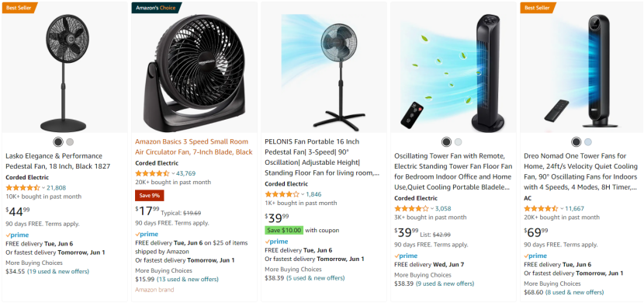This screenshot has height=303, width=644.
Task: Select light blue color option for Dreo fan
Action: pos(587,142)
